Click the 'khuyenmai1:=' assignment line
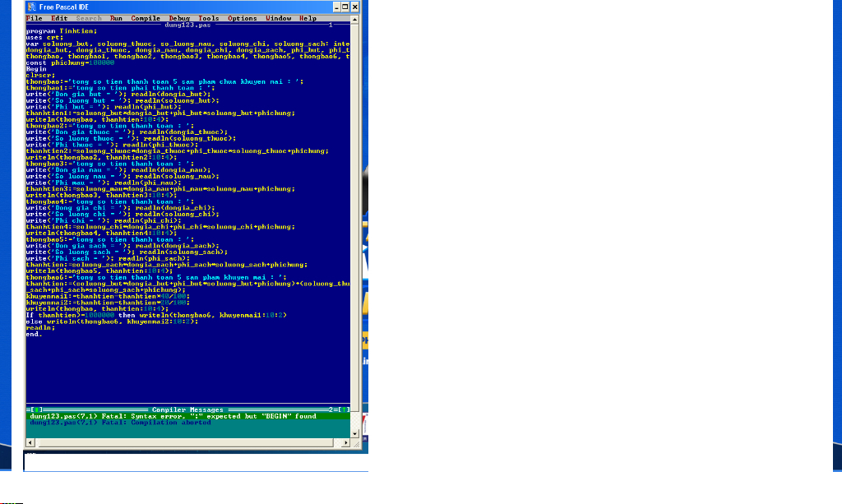 [108, 296]
